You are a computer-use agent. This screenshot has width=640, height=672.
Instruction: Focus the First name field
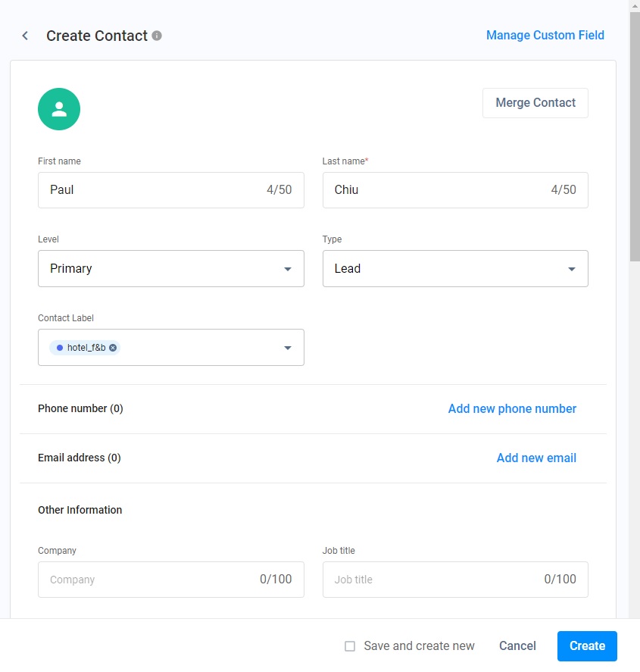(x=151, y=190)
